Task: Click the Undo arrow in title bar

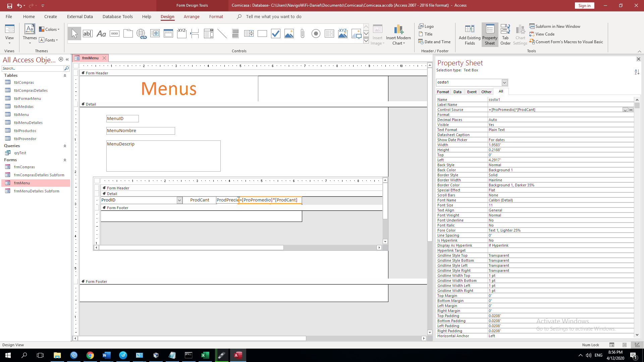Action: click(19, 6)
